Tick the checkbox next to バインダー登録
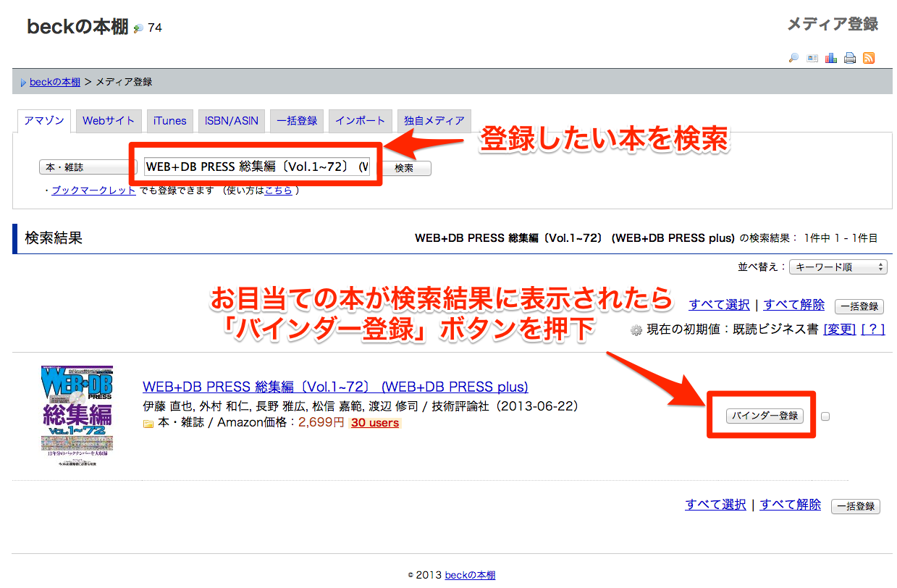Viewport: 897px width, 588px height. tap(825, 416)
